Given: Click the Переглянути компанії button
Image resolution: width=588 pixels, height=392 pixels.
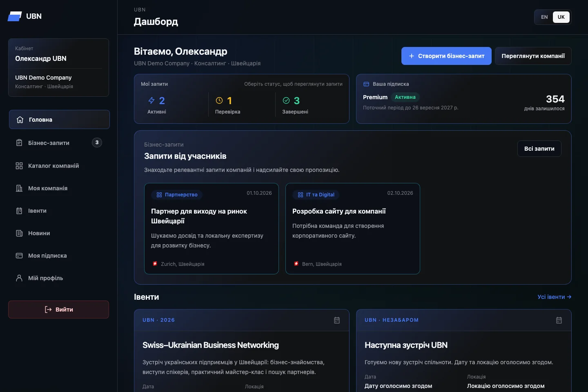Looking at the screenshot, I should pos(533,56).
